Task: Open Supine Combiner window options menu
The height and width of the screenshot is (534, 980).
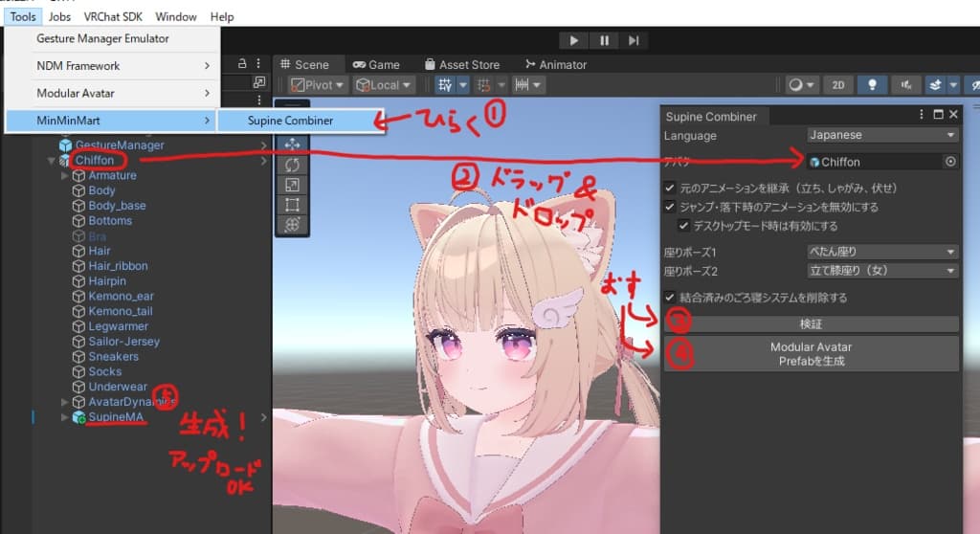Action: 922,115
